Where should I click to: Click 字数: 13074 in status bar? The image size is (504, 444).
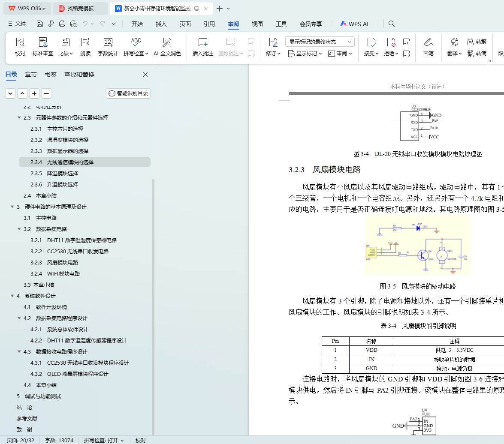59,440
